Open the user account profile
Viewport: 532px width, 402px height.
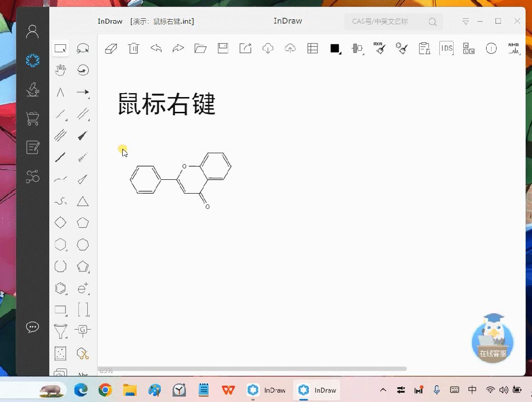point(33,32)
